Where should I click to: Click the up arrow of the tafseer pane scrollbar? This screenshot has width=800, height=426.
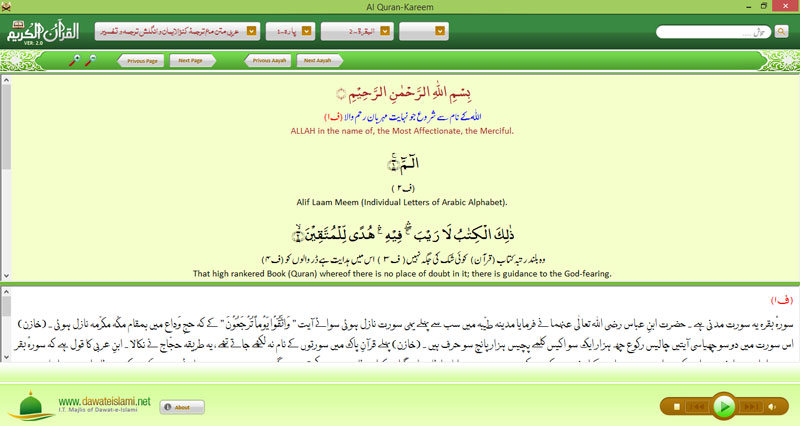click(6, 292)
